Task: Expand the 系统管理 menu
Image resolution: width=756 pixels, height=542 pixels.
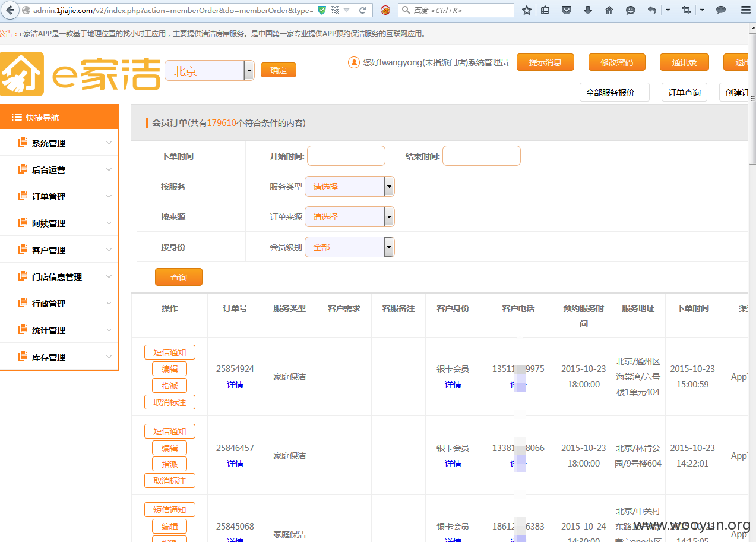Action: [x=59, y=143]
